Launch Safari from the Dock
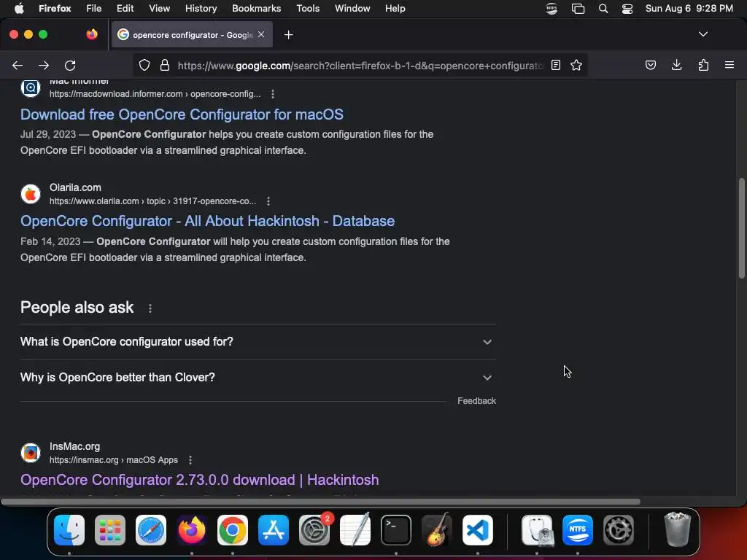The width and height of the screenshot is (747, 560). pyautogui.click(x=151, y=529)
